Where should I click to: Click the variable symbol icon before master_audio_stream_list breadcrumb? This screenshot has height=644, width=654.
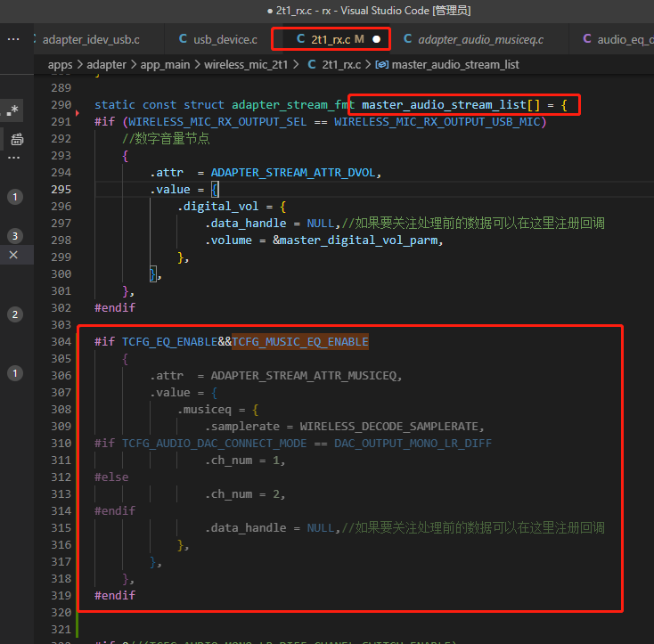381,65
